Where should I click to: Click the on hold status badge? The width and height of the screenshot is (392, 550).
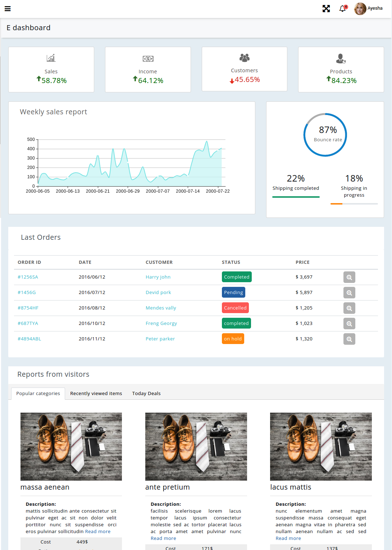(233, 339)
